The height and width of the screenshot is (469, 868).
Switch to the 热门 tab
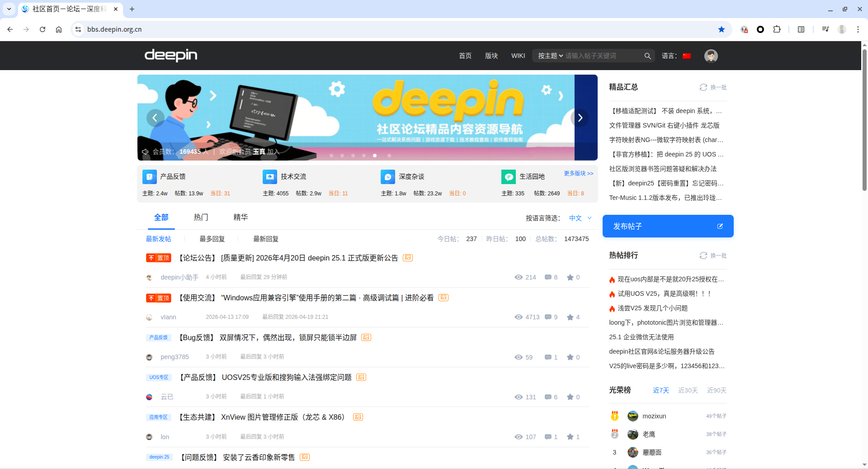coord(201,218)
